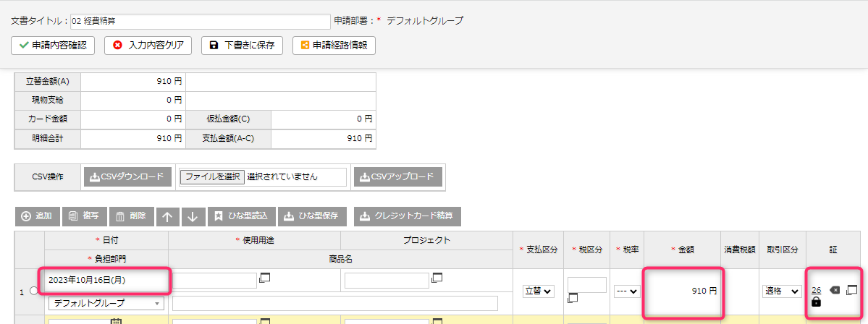Click the 下書きに保存 button

[x=242, y=46]
